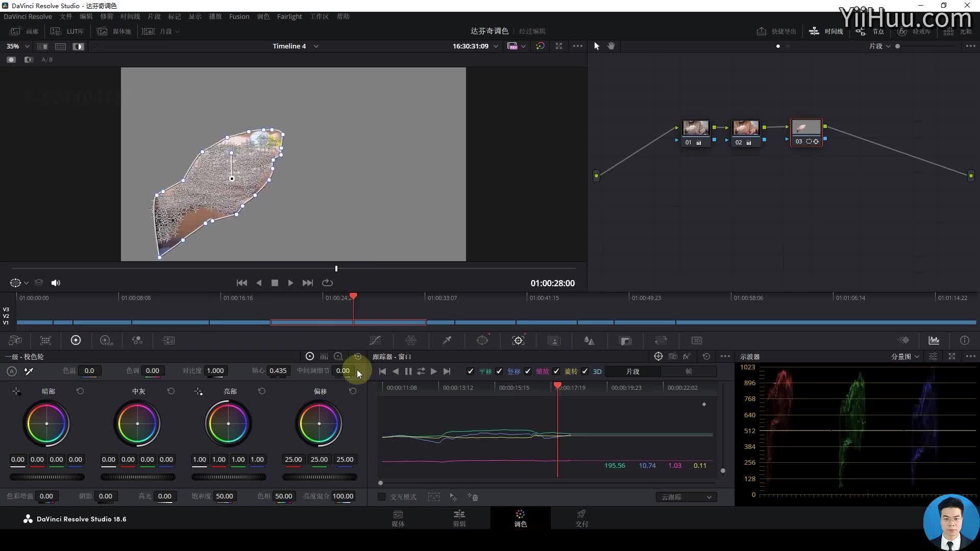This screenshot has height=551, width=980.
Task: Open LUT library panel
Action: (67, 32)
